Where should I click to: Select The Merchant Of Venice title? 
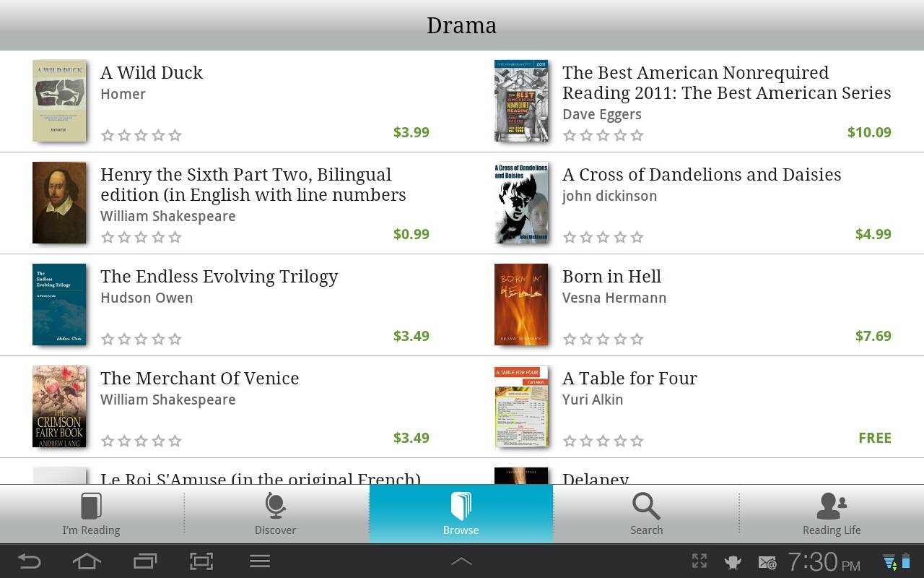[x=199, y=378]
